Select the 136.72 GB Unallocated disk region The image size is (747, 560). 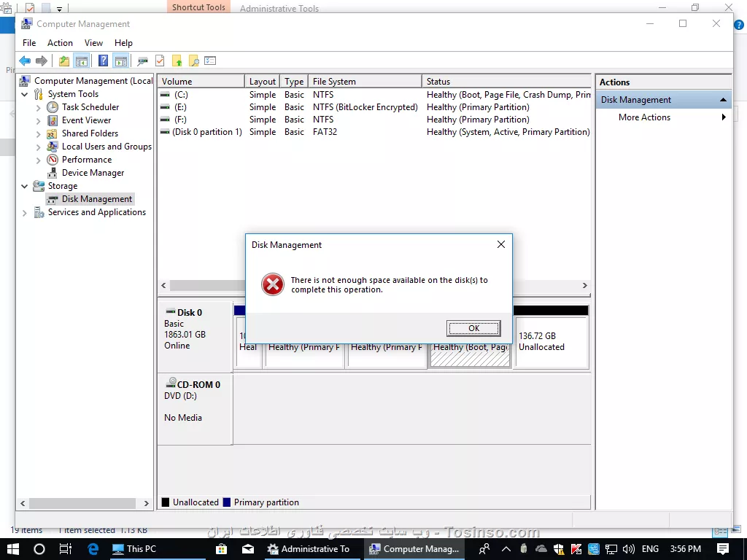click(551, 343)
